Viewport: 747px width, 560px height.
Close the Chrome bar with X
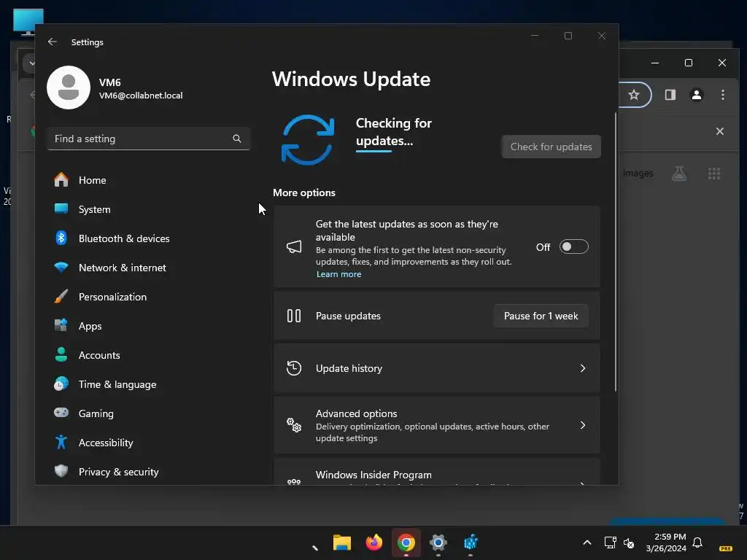(720, 131)
